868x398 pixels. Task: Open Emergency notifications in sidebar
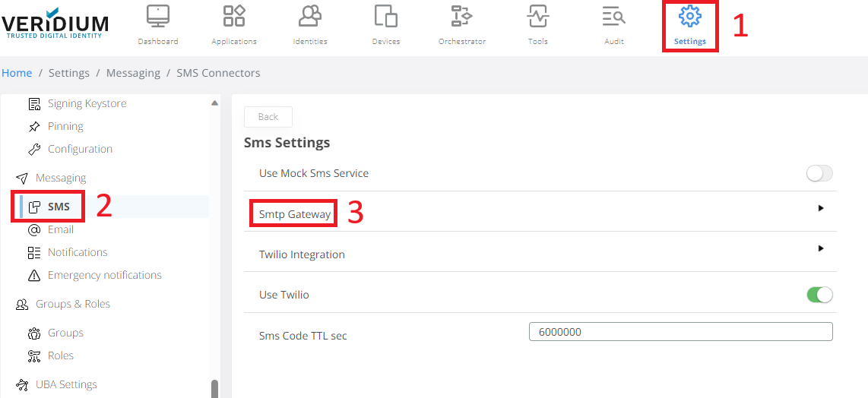click(x=104, y=275)
